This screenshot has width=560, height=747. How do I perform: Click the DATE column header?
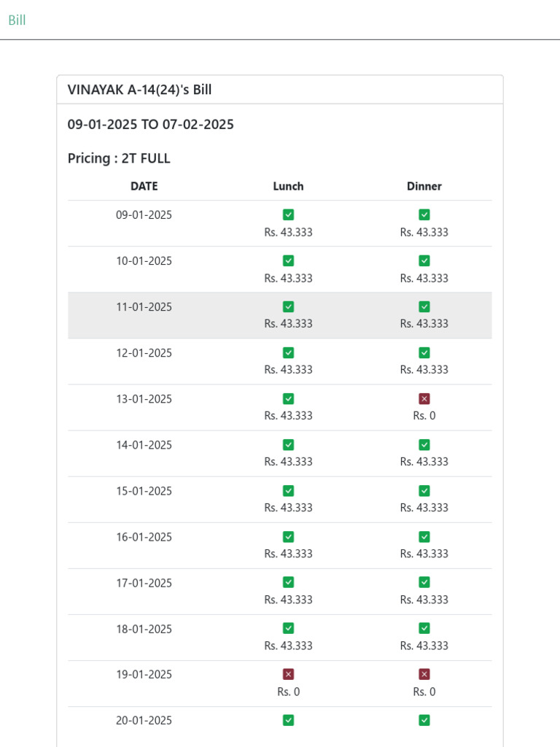click(144, 186)
